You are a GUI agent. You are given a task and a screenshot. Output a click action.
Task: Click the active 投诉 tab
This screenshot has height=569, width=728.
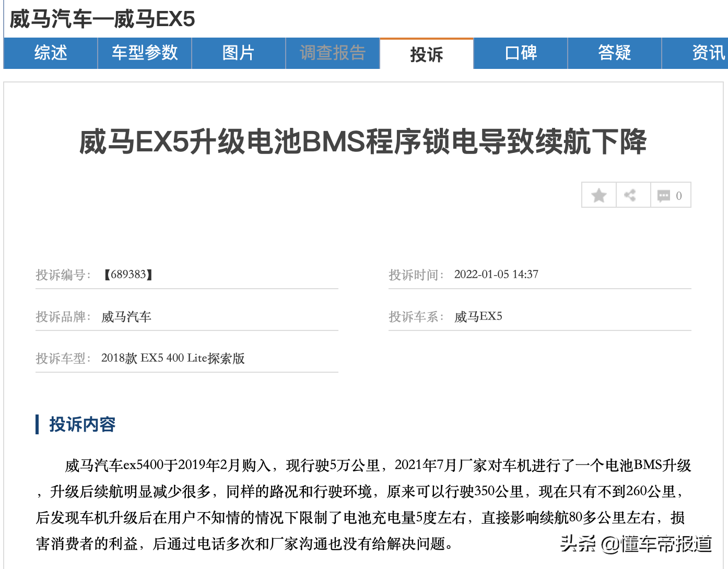427,54
